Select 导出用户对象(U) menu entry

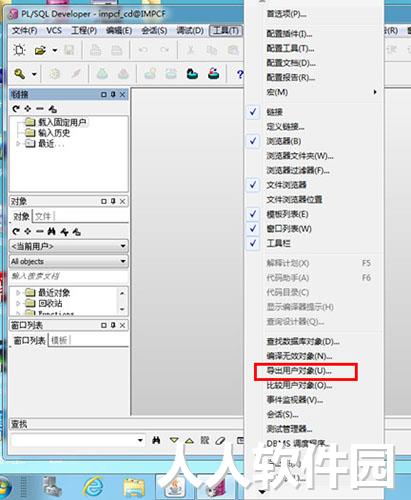coord(299,371)
